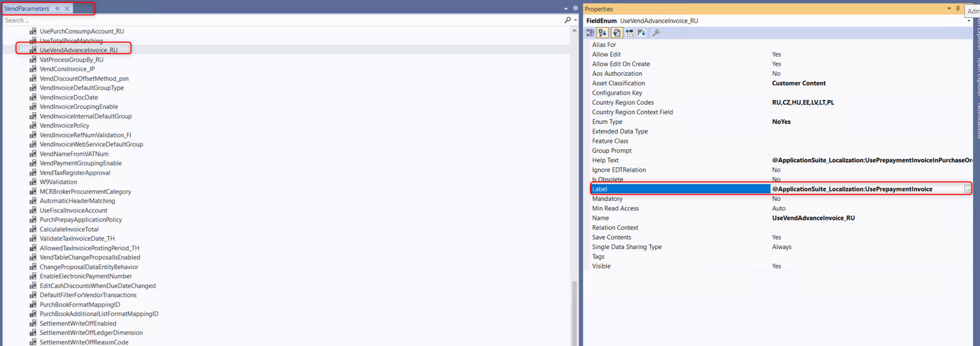This screenshot has height=346, width=980.
Task: Select VendInvoiceRefNumValidation_FI field
Action: 85,135
